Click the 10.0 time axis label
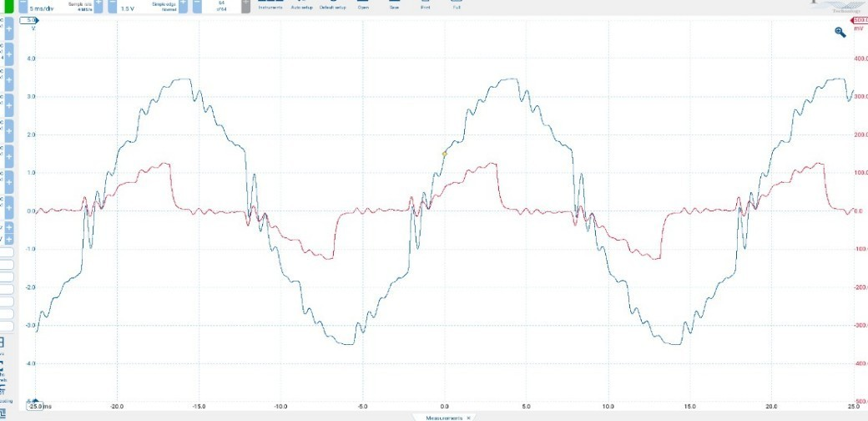This screenshot has width=868, height=421. pos(608,406)
